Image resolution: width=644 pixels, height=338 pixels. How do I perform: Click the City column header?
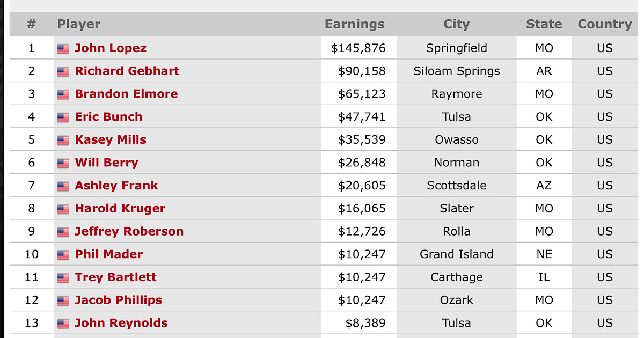[457, 24]
